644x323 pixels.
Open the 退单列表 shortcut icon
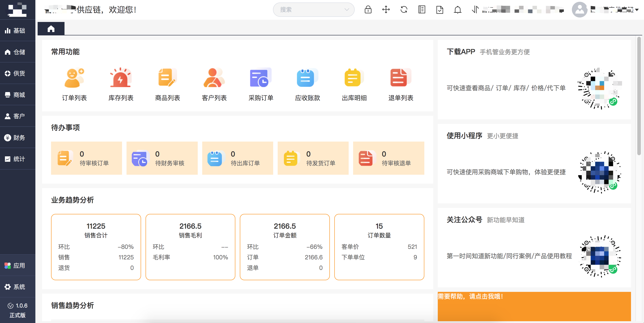coord(401,78)
